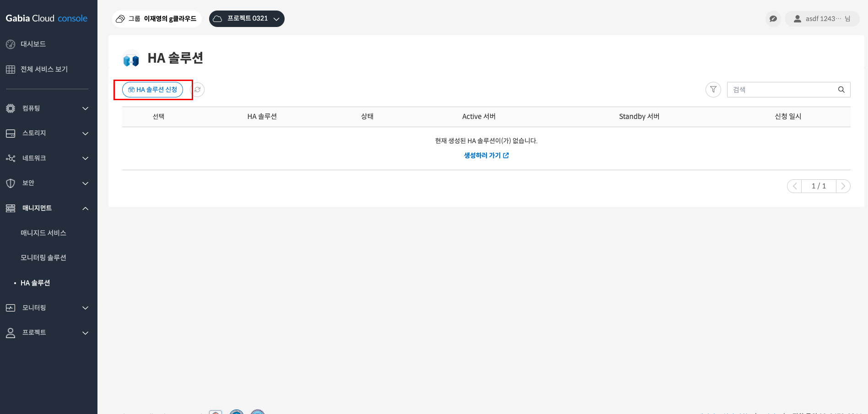868x414 pixels.
Task: Expand the 네트워크 section chevron
Action: [x=85, y=158]
